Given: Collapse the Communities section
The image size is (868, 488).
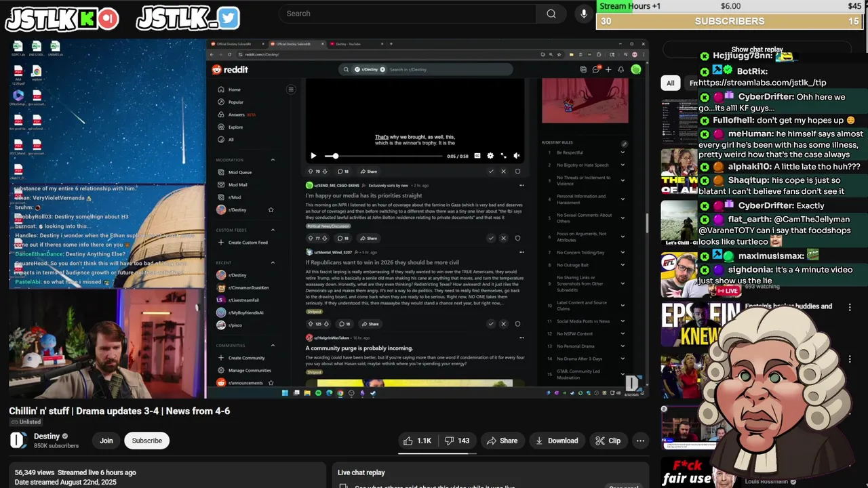Looking at the screenshot, I should [273, 345].
